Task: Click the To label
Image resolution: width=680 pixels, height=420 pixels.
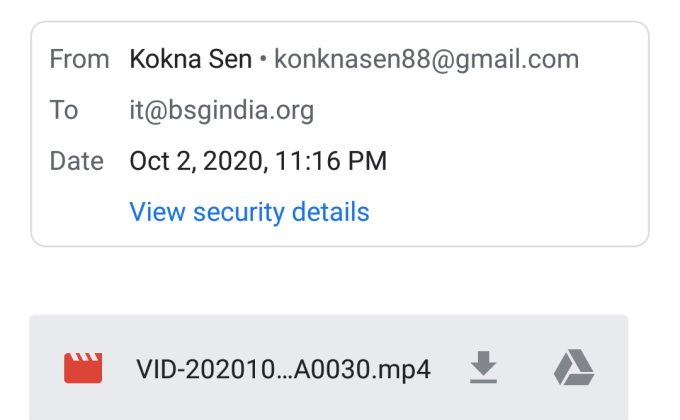Action: [x=64, y=110]
